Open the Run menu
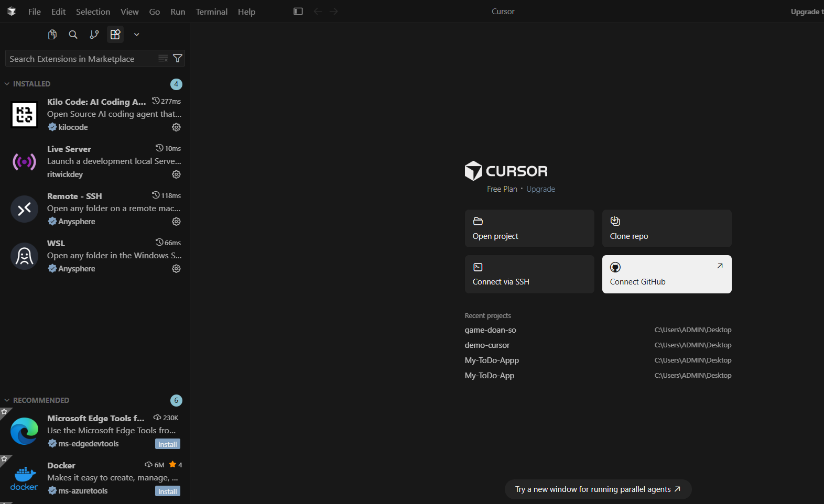Viewport: 824px width, 504px height. 178,12
